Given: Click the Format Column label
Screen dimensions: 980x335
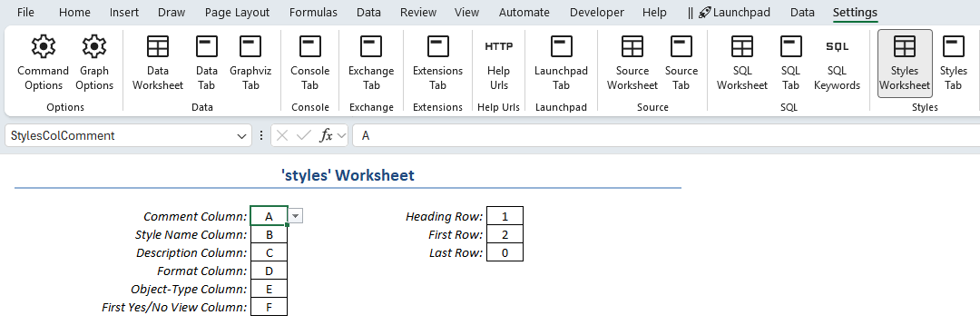Looking at the screenshot, I should 202,271.
